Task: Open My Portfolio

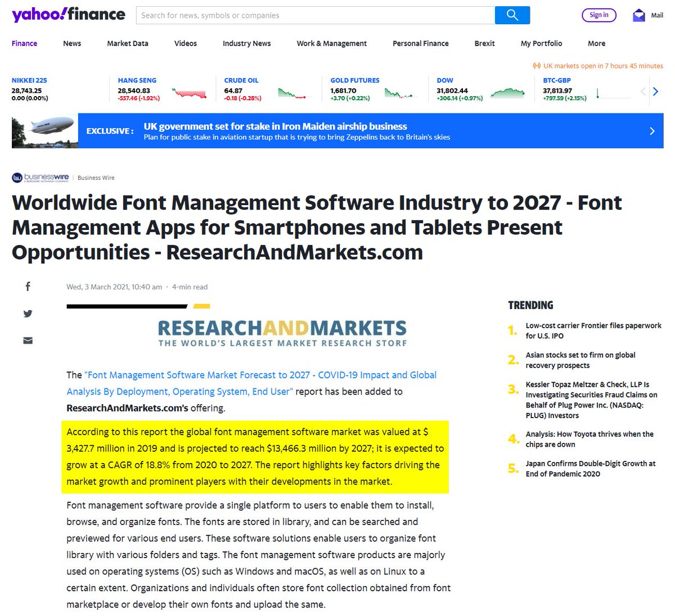Action: (541, 43)
